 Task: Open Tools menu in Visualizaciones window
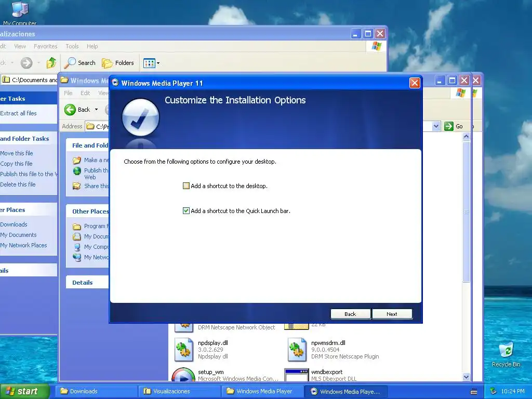72,46
